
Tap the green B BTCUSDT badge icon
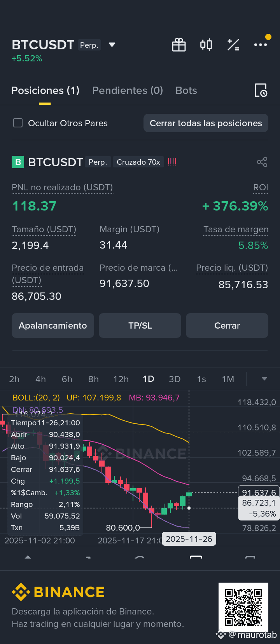(x=18, y=162)
